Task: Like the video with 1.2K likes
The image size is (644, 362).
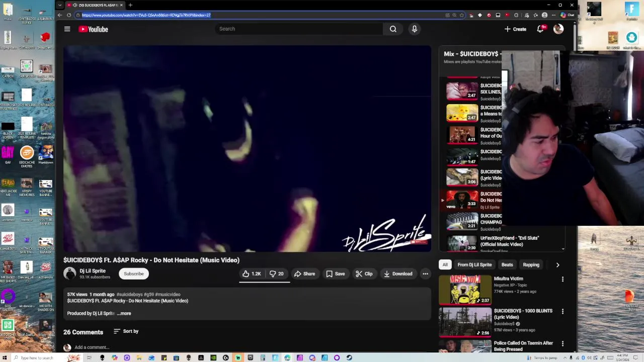Action: 252,274
